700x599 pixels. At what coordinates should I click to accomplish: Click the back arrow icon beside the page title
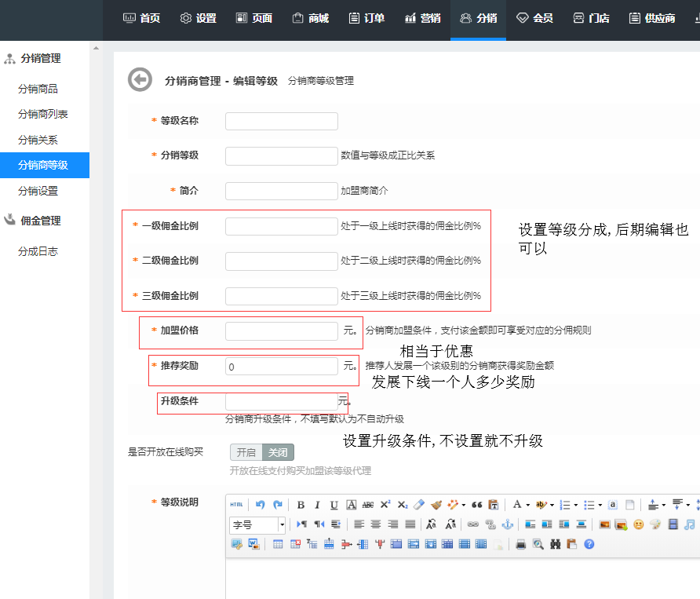[140, 79]
